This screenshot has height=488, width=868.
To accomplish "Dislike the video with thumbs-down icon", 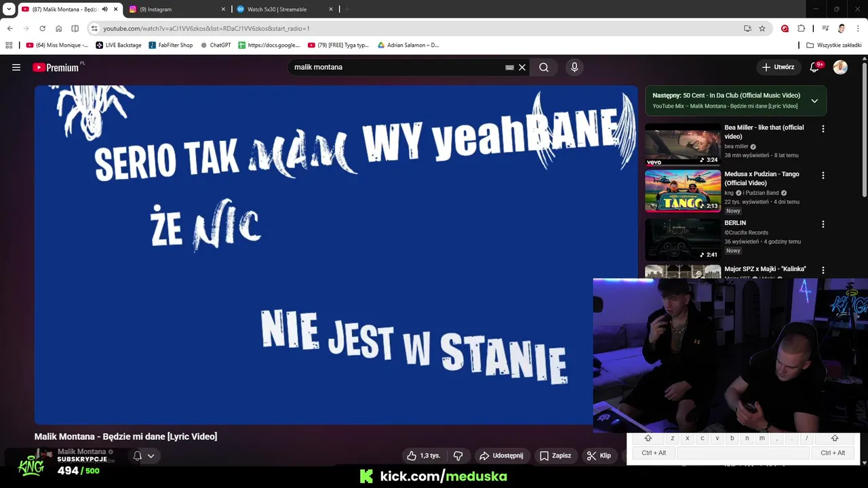I will click(x=458, y=455).
